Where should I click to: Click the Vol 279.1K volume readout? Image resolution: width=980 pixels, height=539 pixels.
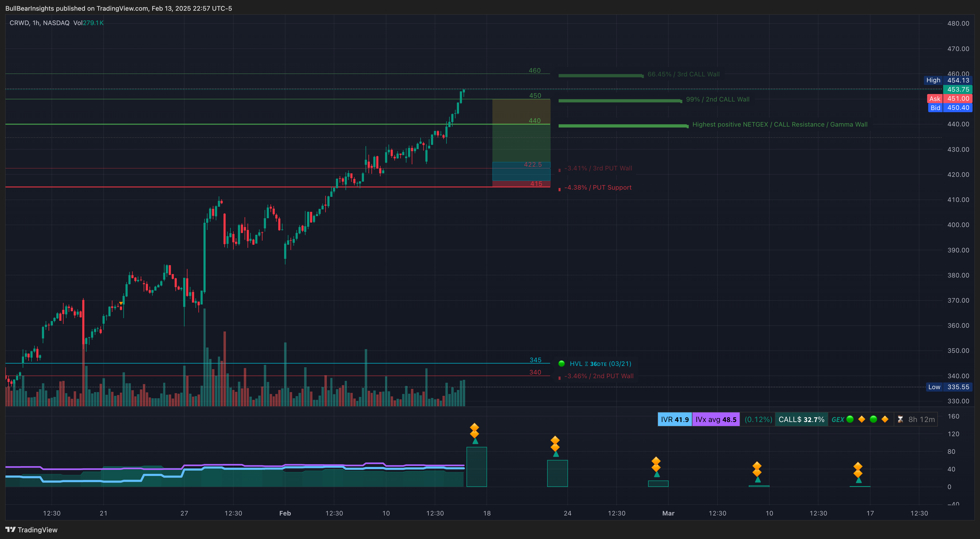point(89,23)
